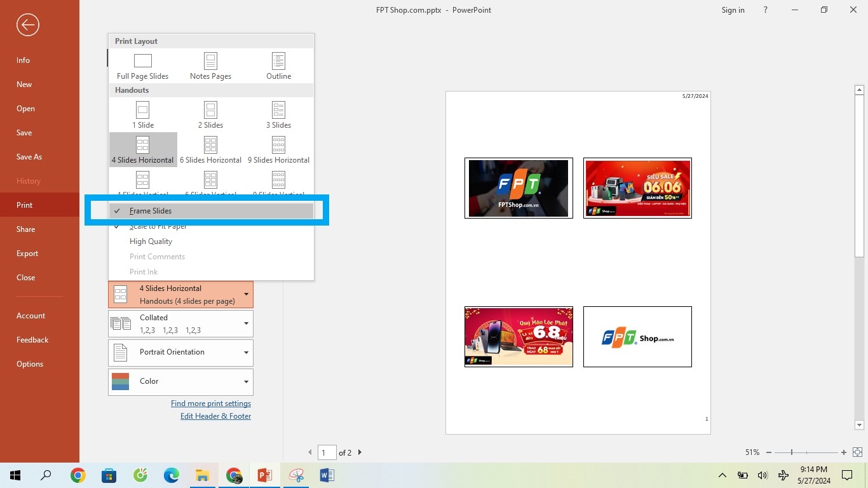Open Google Chrome from taskbar
Screen dimensions: 868x488
click(78, 475)
